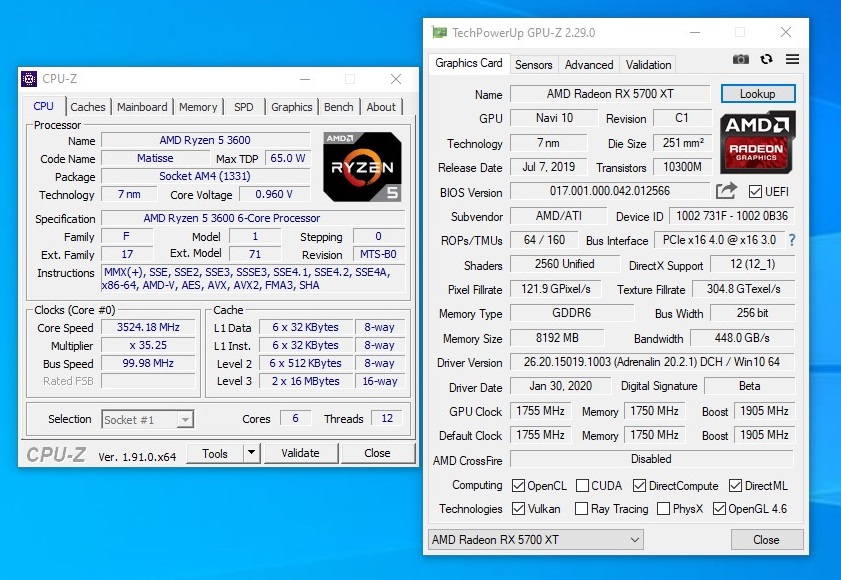The width and height of the screenshot is (841, 580).
Task: Click the BIOS export share icon
Action: [x=726, y=191]
